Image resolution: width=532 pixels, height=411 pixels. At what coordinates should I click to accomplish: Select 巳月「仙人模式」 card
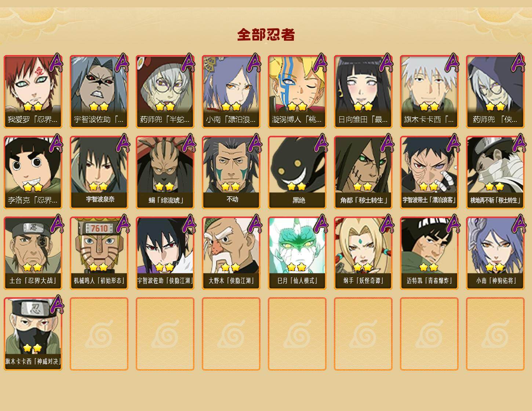(297, 253)
